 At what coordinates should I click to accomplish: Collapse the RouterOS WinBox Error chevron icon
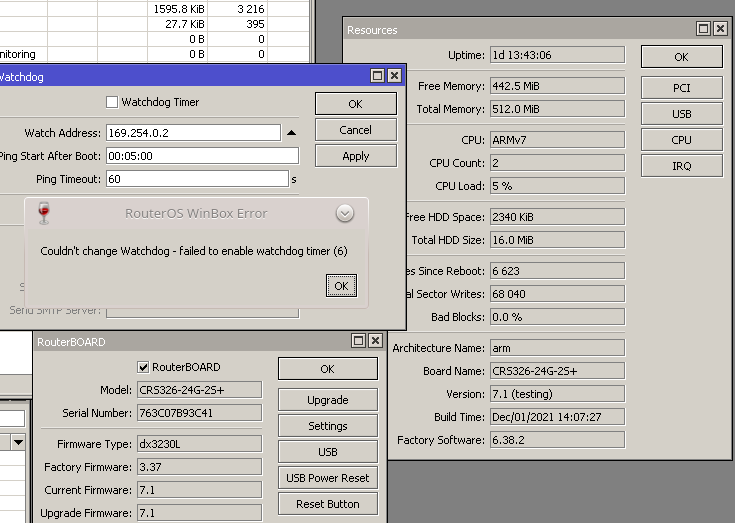345,214
